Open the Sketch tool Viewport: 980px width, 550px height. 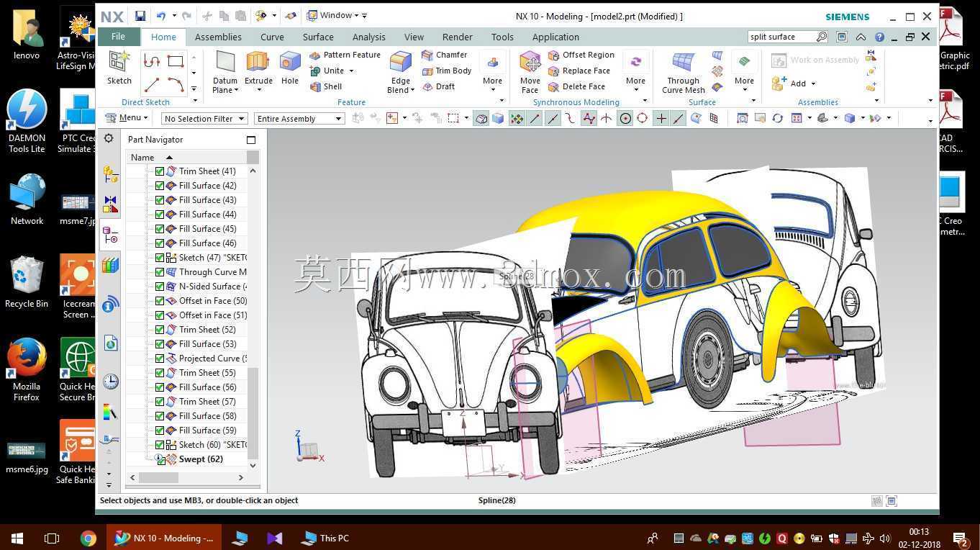pyautogui.click(x=119, y=68)
